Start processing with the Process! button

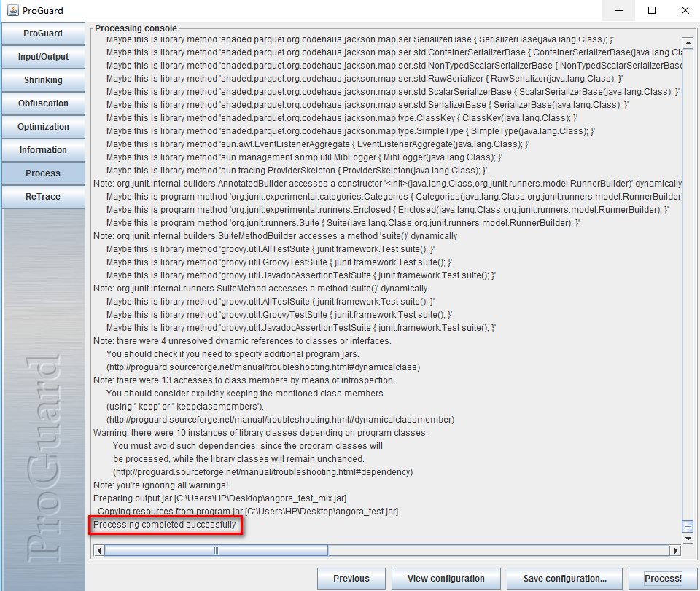pyautogui.click(x=663, y=579)
